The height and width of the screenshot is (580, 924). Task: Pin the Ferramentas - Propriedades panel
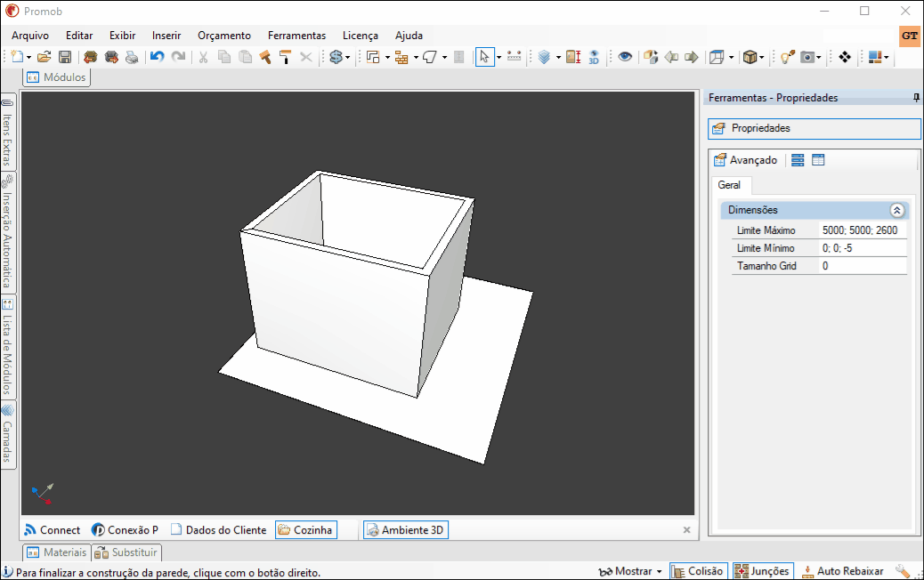point(916,97)
